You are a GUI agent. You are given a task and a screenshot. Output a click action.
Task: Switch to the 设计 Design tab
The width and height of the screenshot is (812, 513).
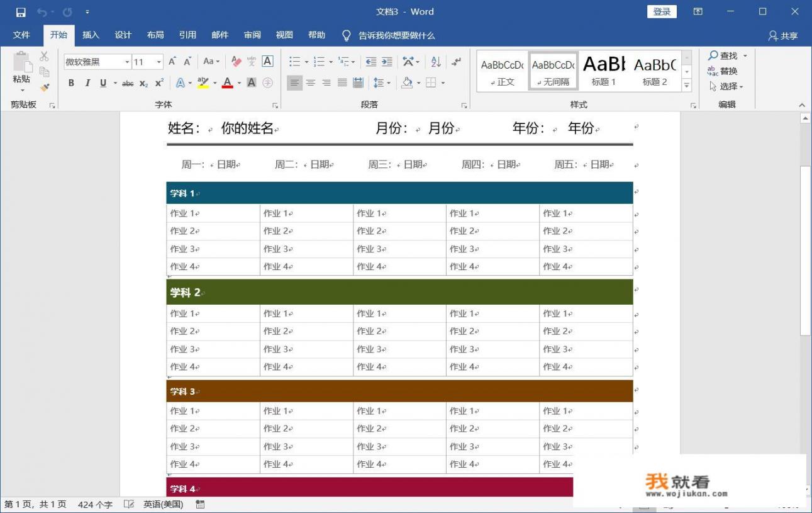coord(123,35)
